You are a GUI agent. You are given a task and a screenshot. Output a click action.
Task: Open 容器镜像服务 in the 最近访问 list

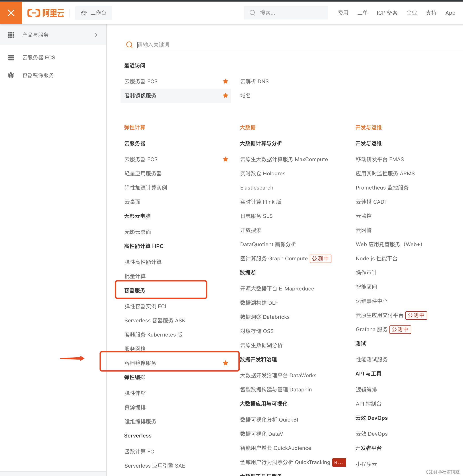click(176, 95)
